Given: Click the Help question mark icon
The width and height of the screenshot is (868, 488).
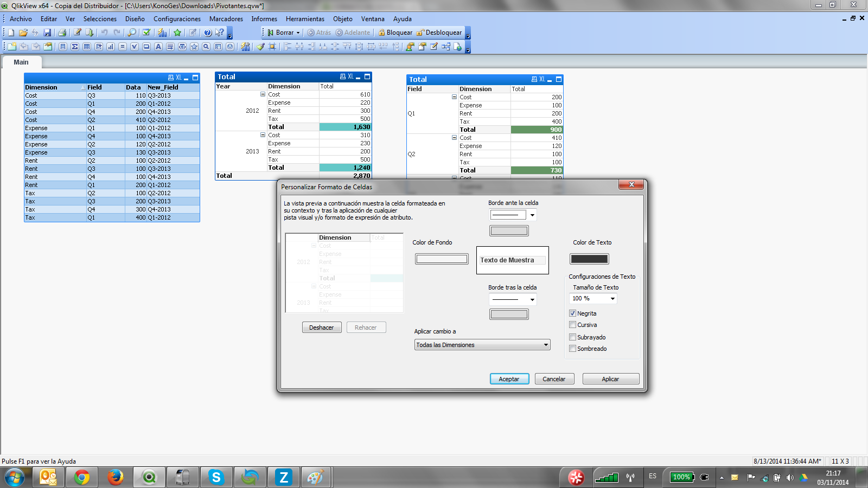Looking at the screenshot, I should (208, 33).
